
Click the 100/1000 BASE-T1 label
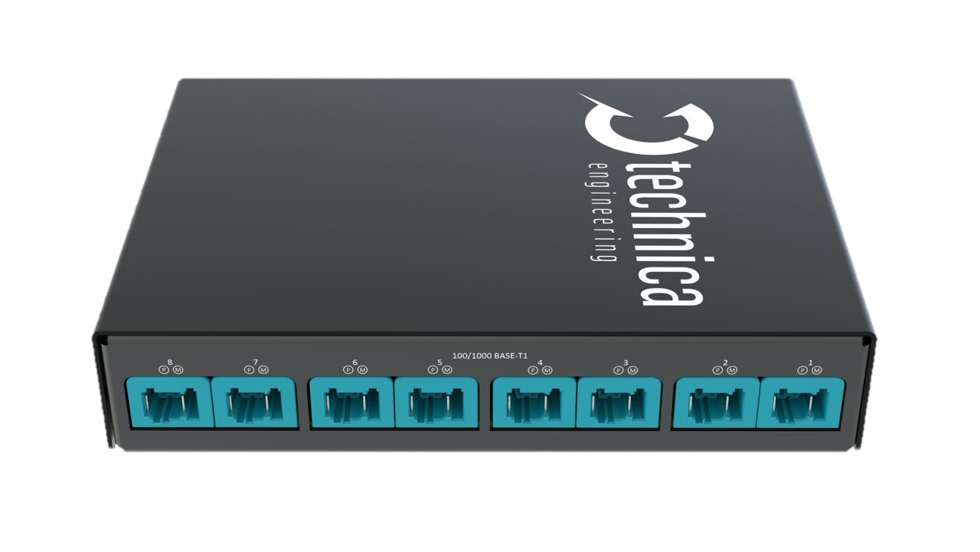tap(490, 356)
